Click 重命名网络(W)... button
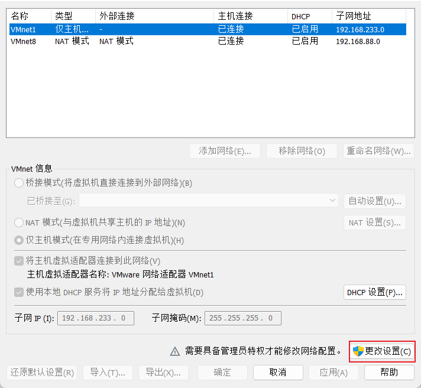 click(x=379, y=151)
